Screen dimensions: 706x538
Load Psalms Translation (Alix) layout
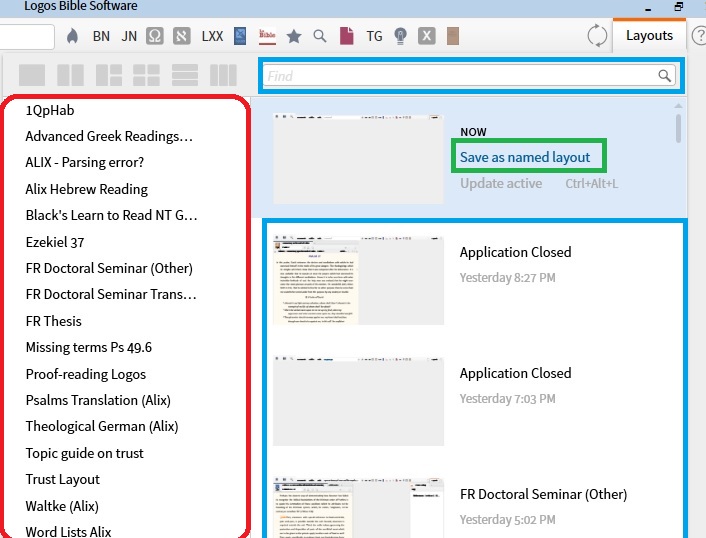[x=98, y=400]
